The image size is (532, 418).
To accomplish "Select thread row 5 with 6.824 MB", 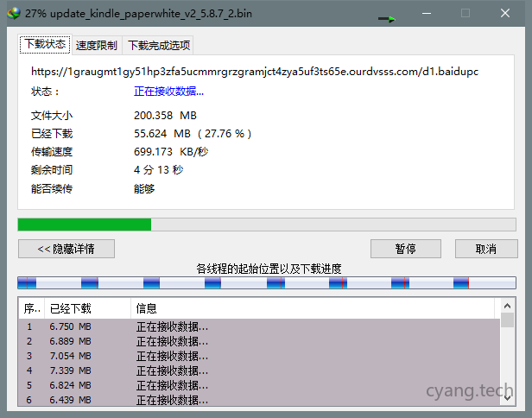I will point(259,385).
